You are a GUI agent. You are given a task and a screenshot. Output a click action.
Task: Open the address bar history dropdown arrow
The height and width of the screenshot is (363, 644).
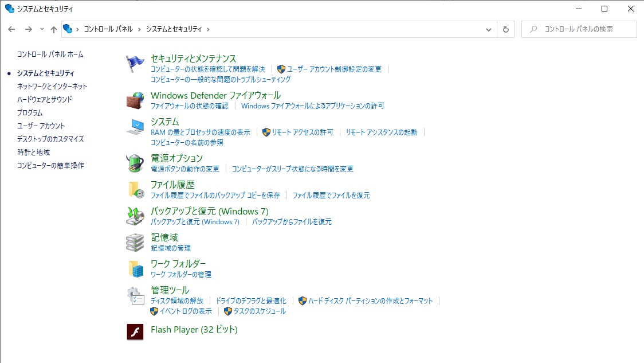click(x=488, y=29)
